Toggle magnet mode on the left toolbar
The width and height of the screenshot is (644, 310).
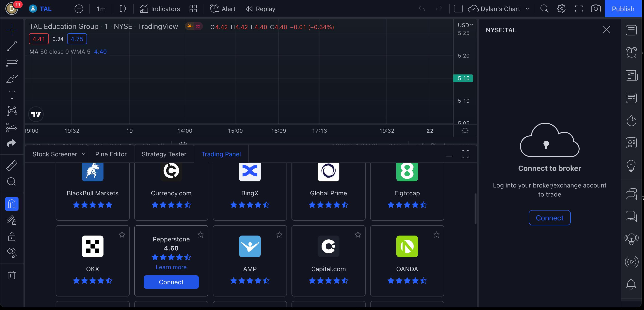(x=12, y=204)
